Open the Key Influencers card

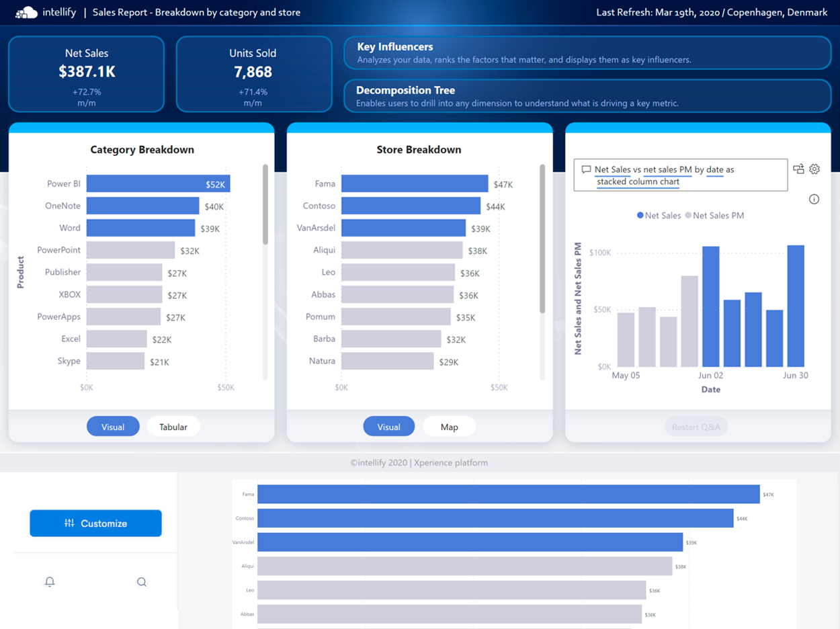pyautogui.click(x=587, y=52)
